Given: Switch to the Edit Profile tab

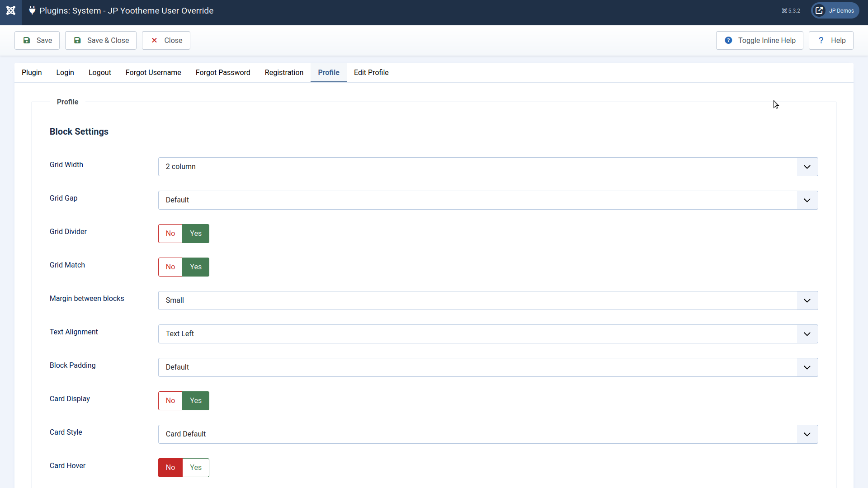Looking at the screenshot, I should tap(371, 73).
